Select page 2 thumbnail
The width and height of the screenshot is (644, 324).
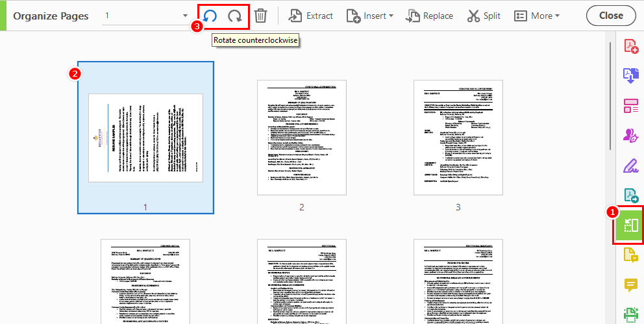pyautogui.click(x=302, y=138)
